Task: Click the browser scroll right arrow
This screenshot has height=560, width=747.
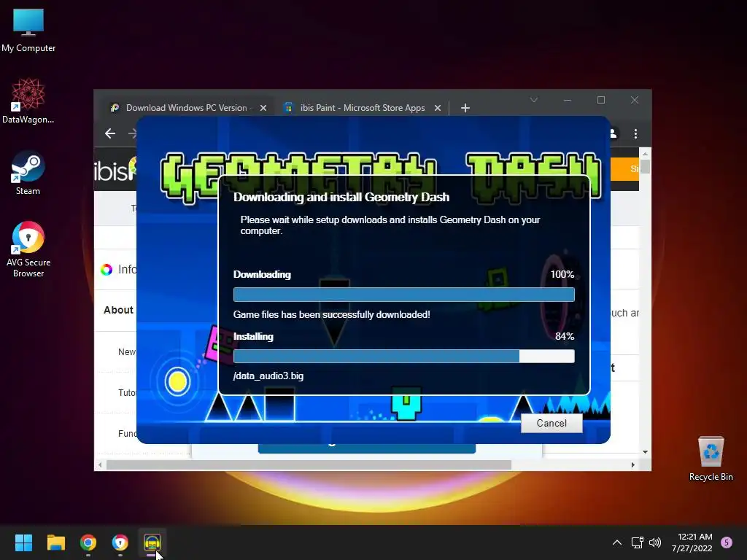Action: coord(633,464)
